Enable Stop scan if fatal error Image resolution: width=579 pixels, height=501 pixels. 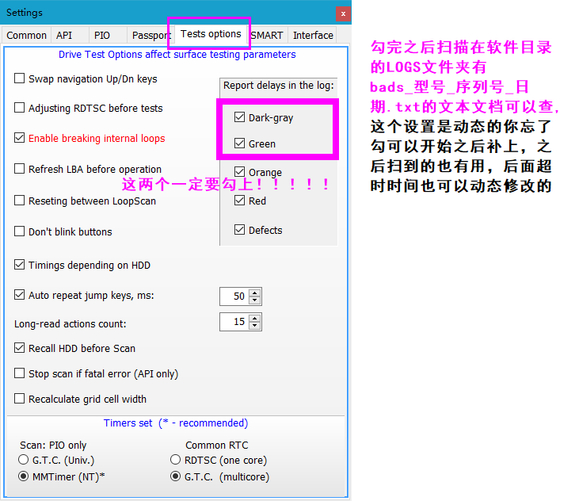[19, 373]
